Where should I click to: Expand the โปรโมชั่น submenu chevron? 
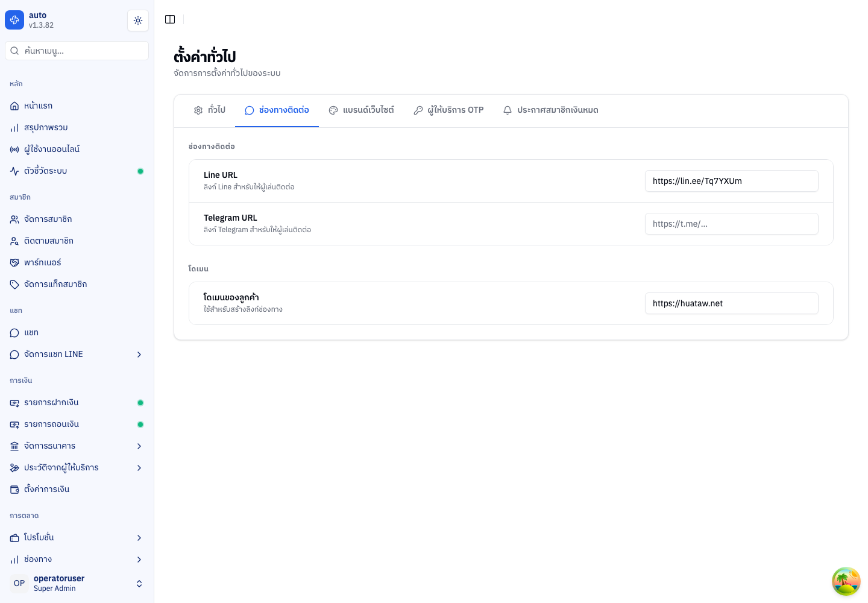tap(139, 538)
